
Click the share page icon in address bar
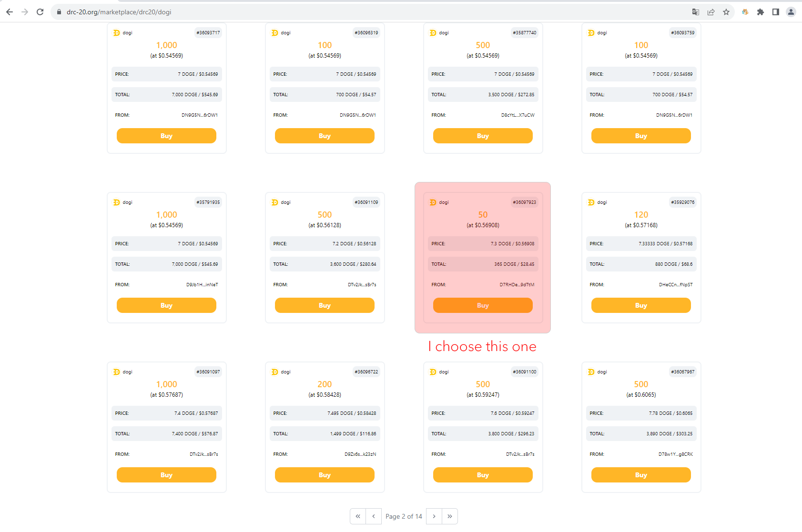point(711,12)
